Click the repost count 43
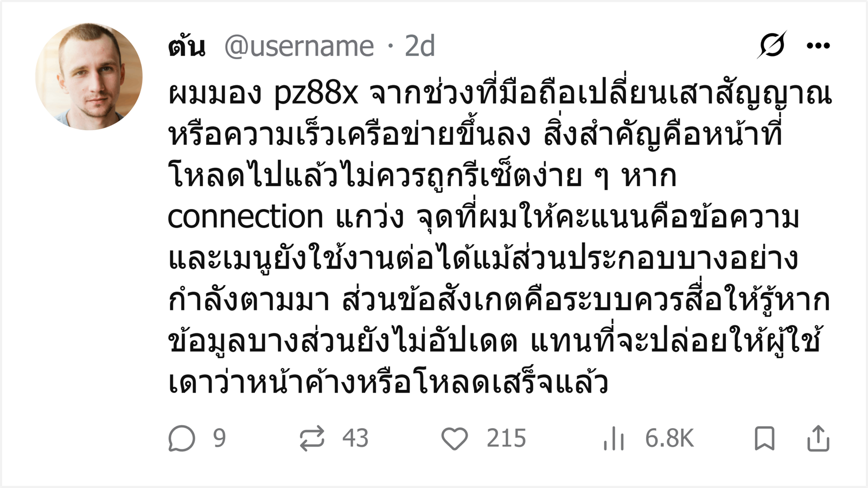This screenshot has height=488, width=868. point(355,438)
